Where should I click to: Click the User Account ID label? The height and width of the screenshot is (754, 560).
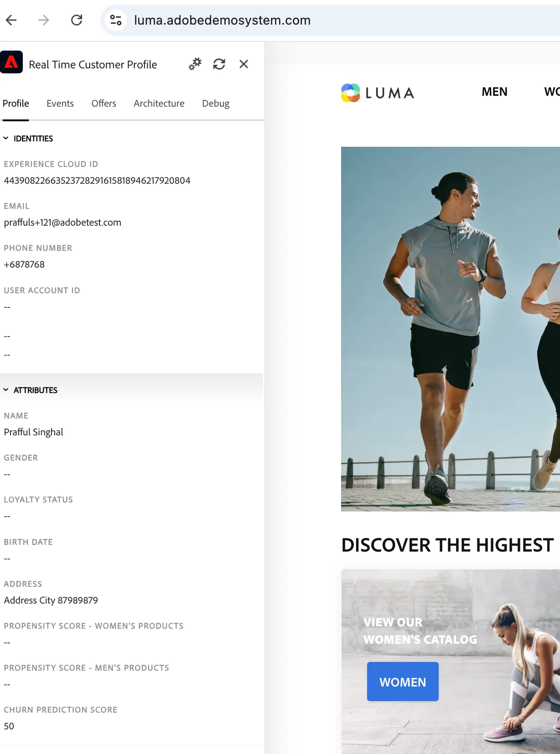tap(42, 290)
